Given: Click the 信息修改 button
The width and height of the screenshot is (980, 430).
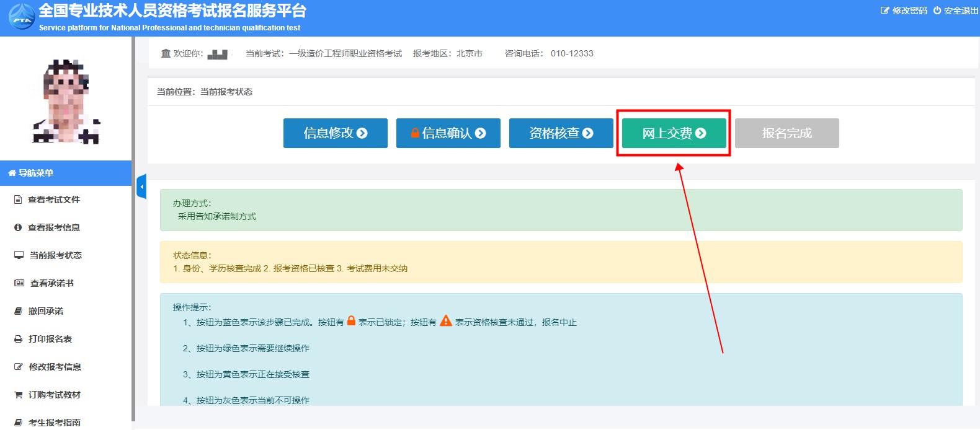Looking at the screenshot, I should point(335,133).
